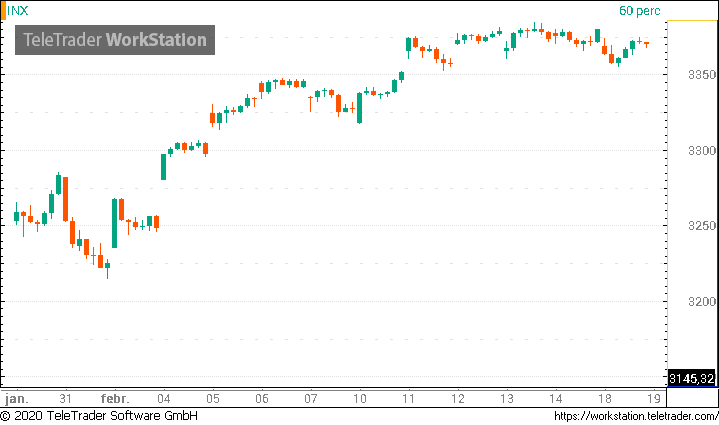Click the 3300 price axis label

pos(702,150)
